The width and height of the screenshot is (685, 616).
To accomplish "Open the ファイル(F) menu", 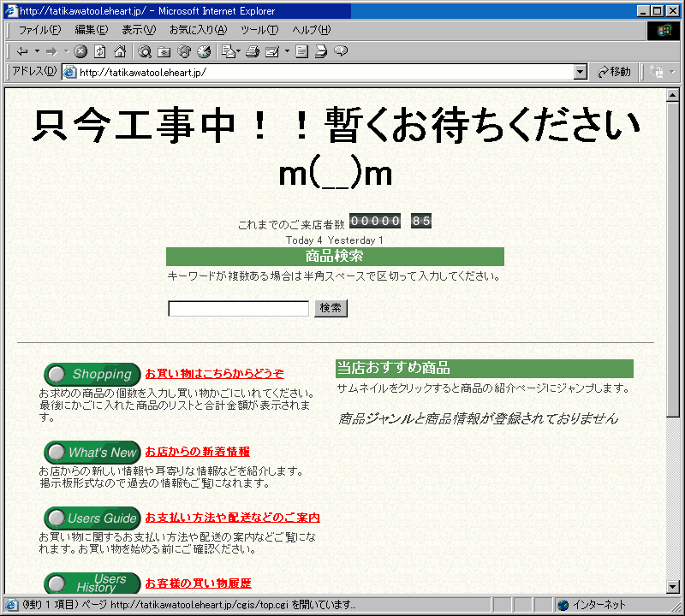I will pos(39,30).
